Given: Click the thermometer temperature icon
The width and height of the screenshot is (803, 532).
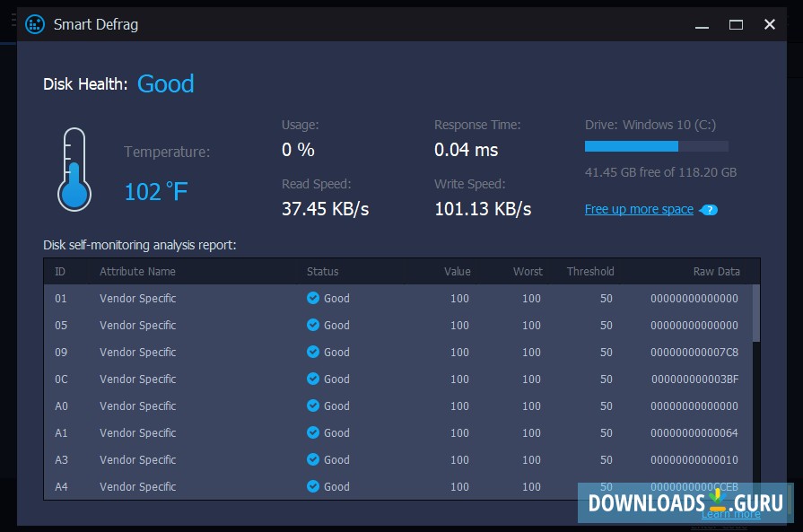Looking at the screenshot, I should [x=74, y=169].
